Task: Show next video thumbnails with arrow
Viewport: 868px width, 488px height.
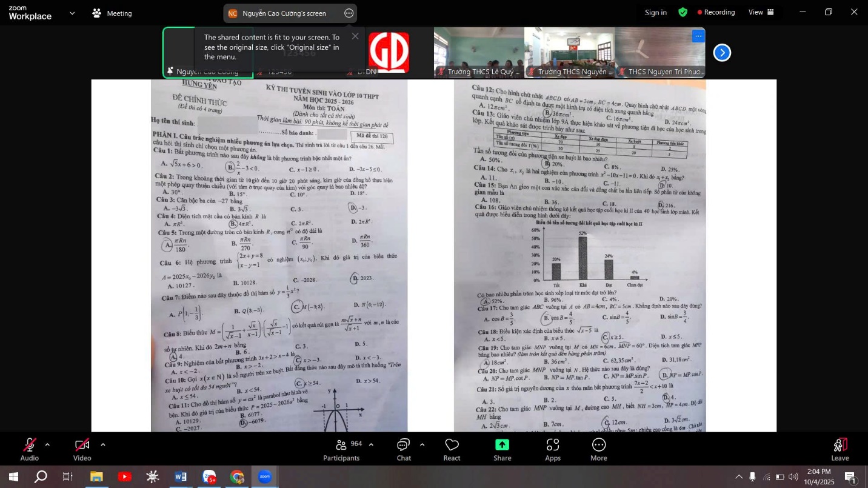Action: point(722,53)
